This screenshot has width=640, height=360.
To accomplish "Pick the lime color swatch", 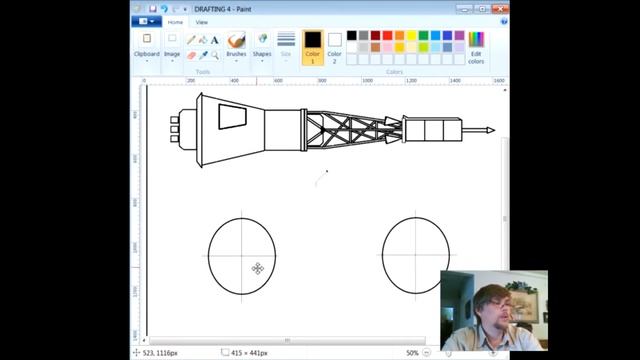I will click(424, 47).
